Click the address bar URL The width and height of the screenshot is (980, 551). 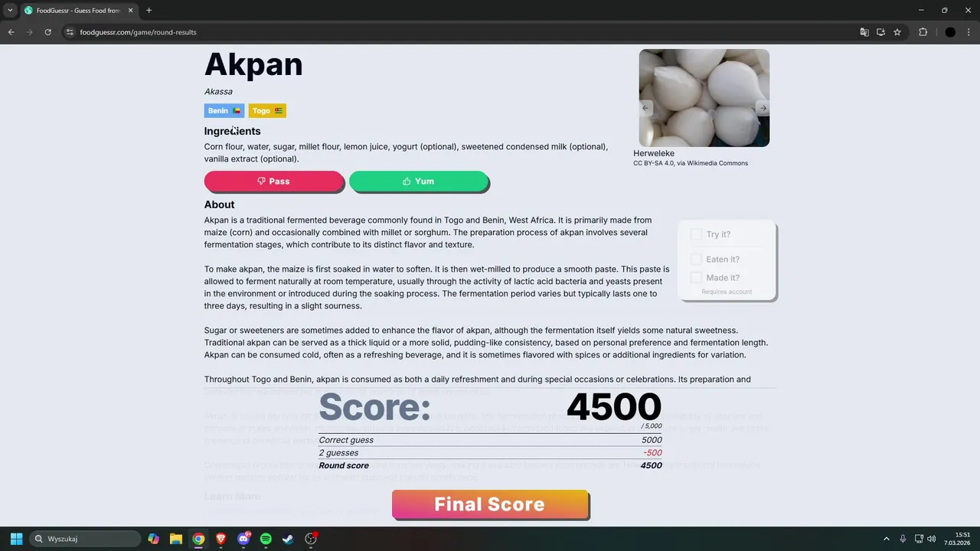point(138,32)
